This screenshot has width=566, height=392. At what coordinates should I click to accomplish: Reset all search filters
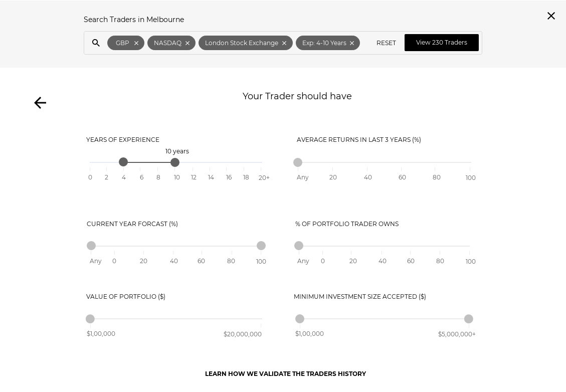[386, 43]
